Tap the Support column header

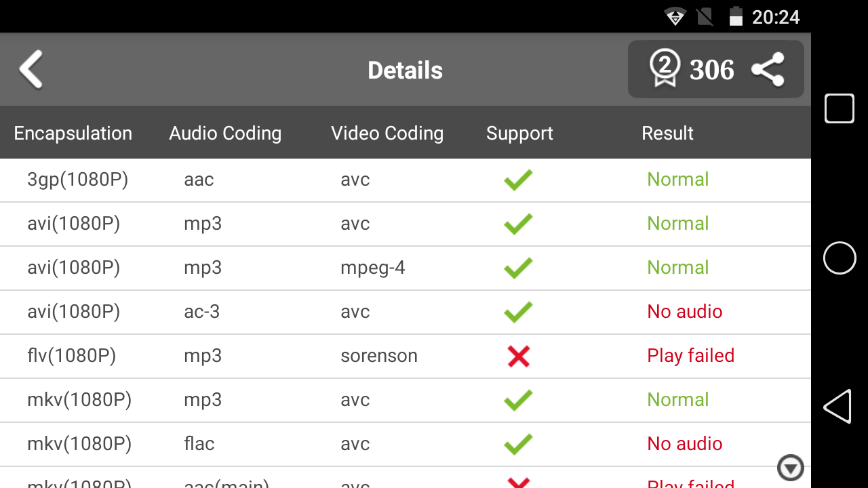tap(519, 133)
